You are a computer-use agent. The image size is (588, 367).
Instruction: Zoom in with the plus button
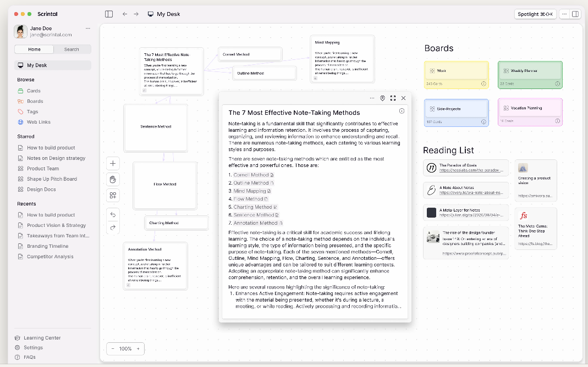[138, 349]
